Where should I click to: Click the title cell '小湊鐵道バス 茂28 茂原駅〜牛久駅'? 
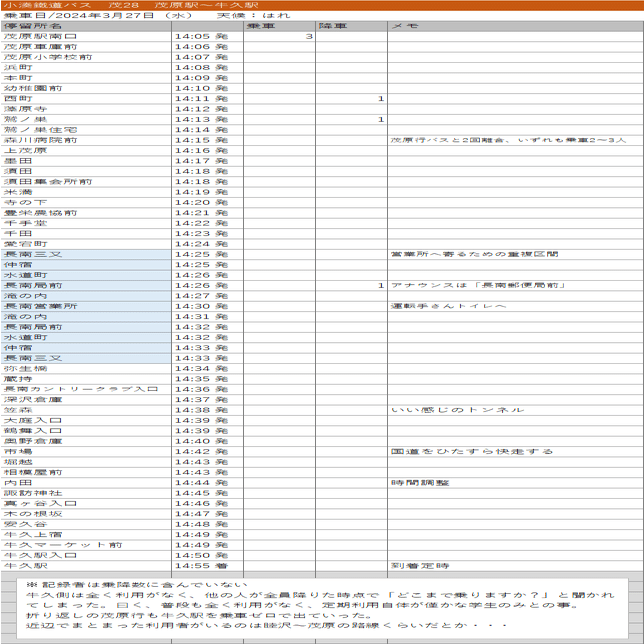[x=131, y=5]
